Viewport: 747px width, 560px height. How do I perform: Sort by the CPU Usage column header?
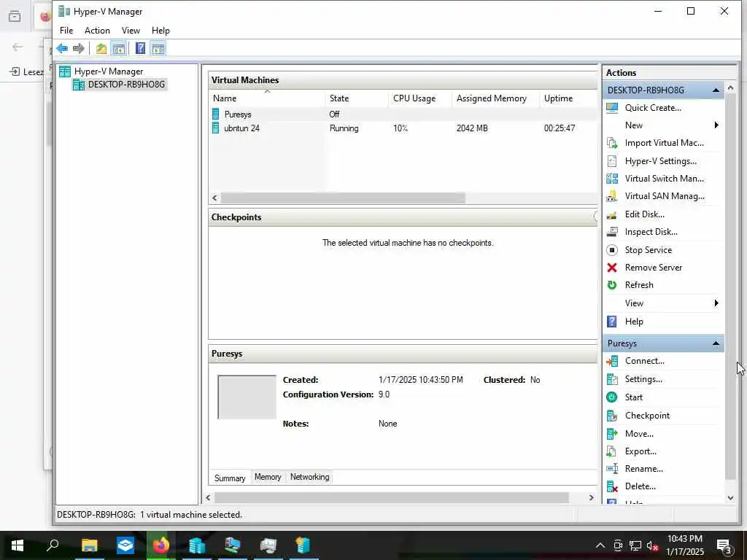click(419, 98)
